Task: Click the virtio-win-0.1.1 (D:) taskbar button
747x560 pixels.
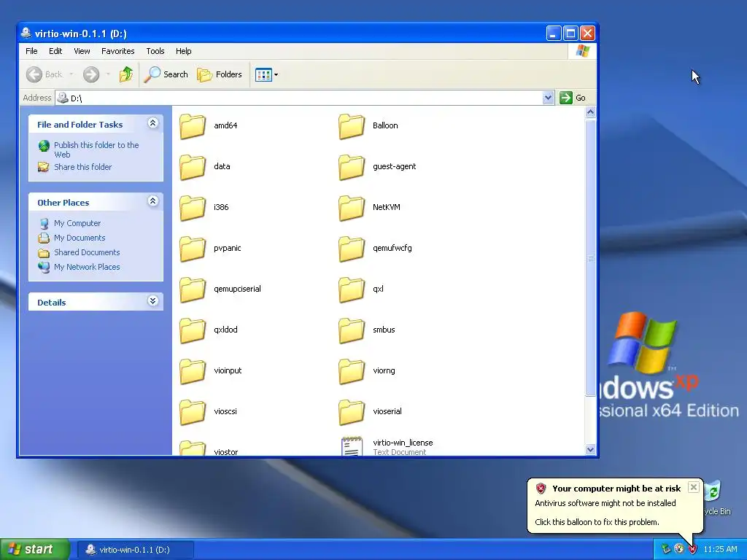Action: point(135,550)
